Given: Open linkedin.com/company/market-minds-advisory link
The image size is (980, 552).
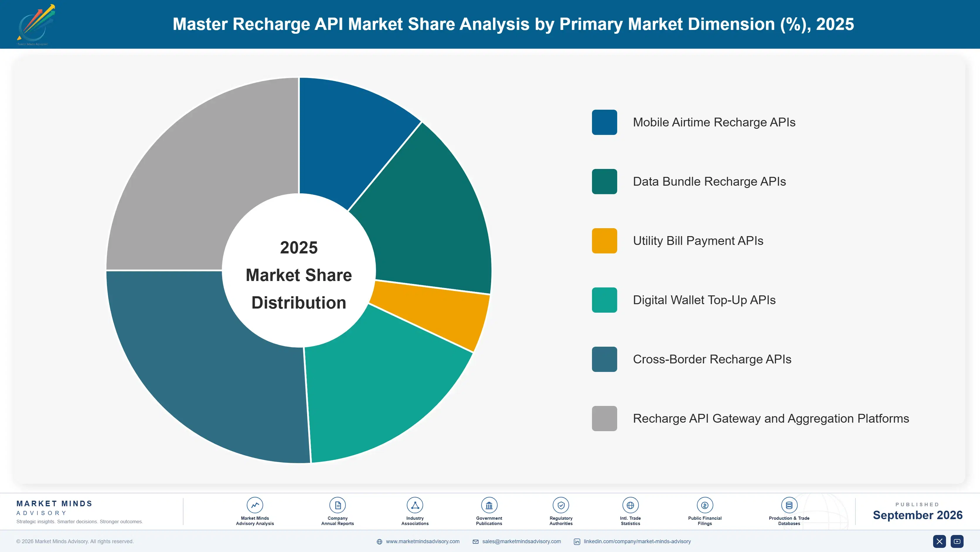Looking at the screenshot, I should pos(637,541).
